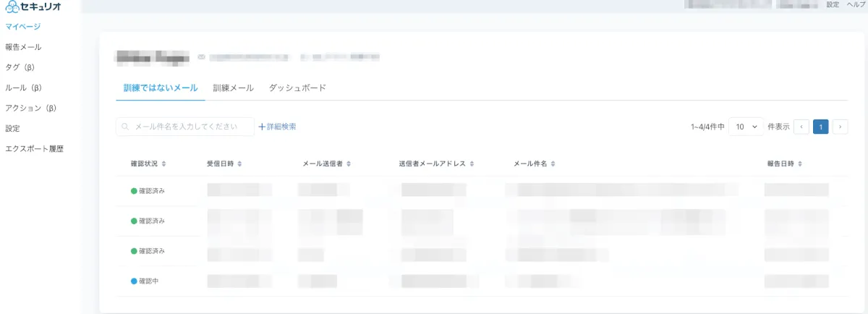Sort by メール送信者 column

point(327,164)
